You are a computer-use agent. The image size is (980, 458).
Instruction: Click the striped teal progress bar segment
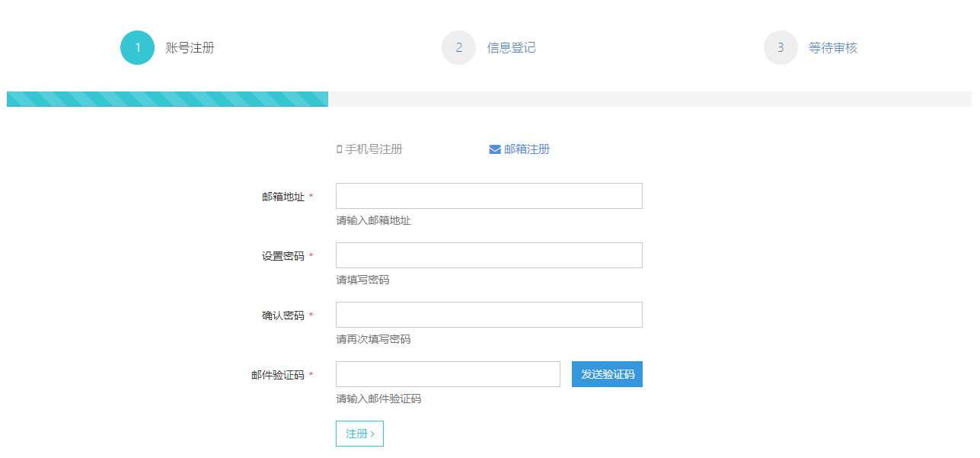click(x=168, y=99)
